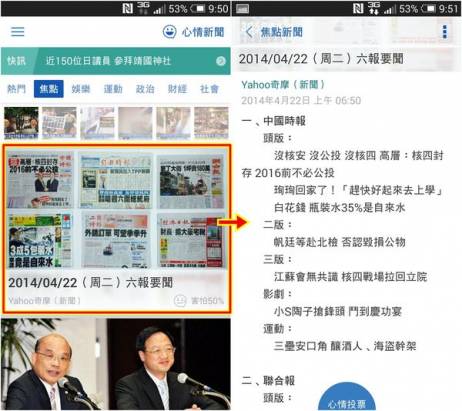462x411 pixels.
Task: Switch to the 社會 tab
Action: (209, 89)
